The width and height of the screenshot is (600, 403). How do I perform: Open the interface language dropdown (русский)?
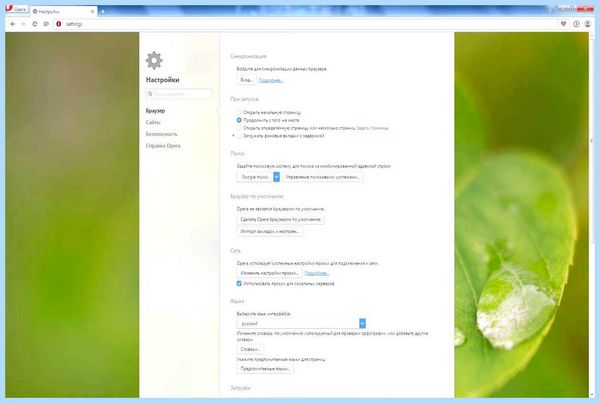[301, 323]
